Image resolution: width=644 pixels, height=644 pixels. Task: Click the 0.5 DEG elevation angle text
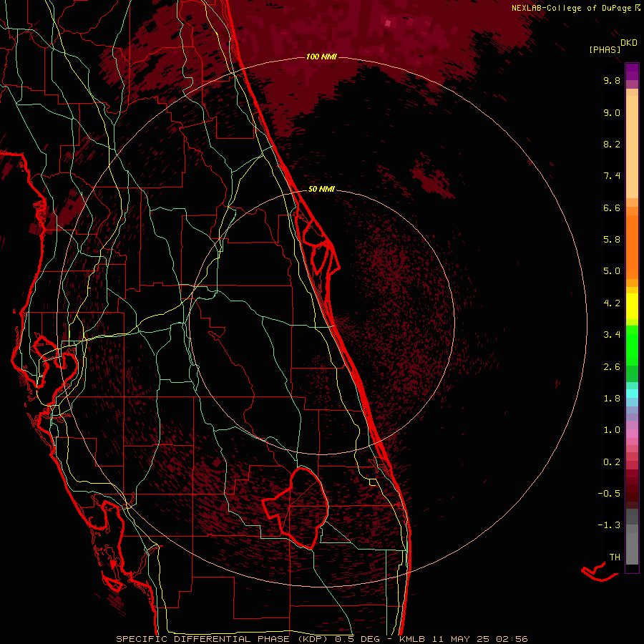click(x=356, y=639)
